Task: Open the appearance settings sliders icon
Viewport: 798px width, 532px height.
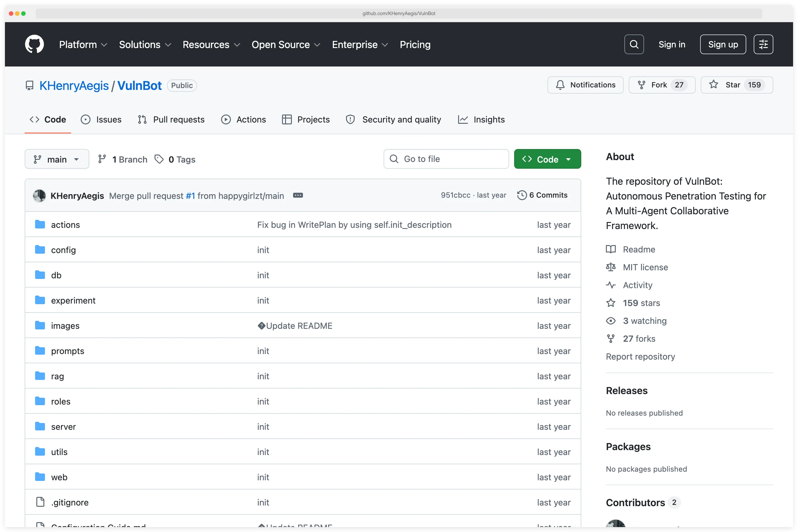Action: pos(763,44)
